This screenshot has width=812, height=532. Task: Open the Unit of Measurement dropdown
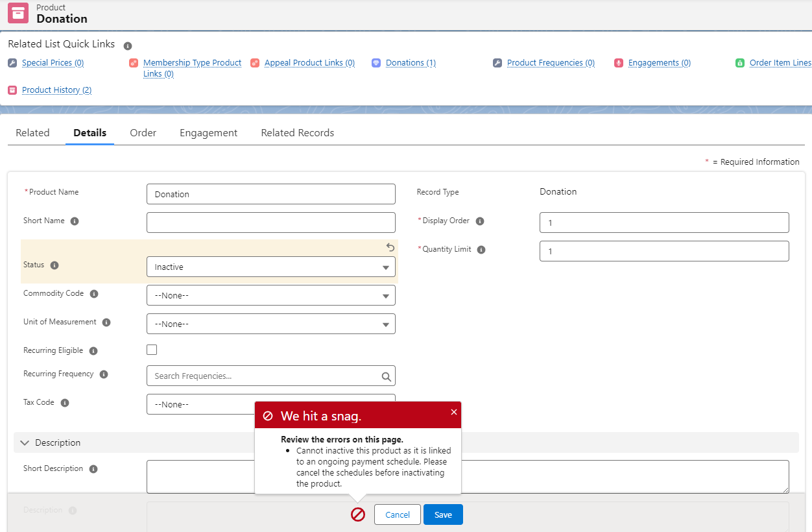click(270, 324)
